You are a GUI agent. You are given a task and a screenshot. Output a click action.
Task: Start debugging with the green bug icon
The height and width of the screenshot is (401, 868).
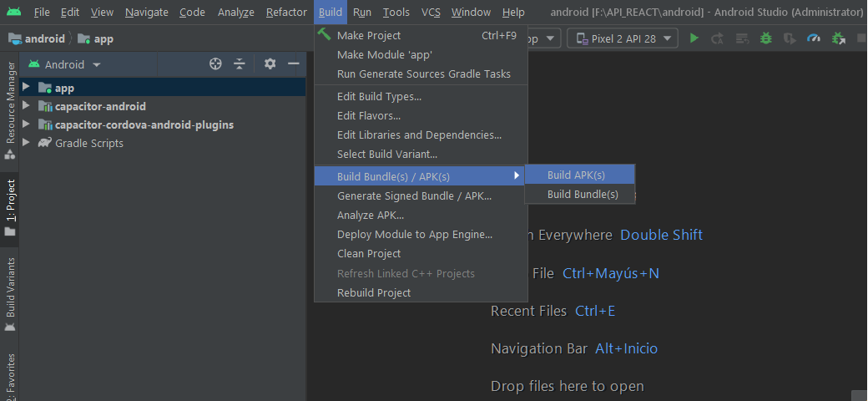coord(766,38)
